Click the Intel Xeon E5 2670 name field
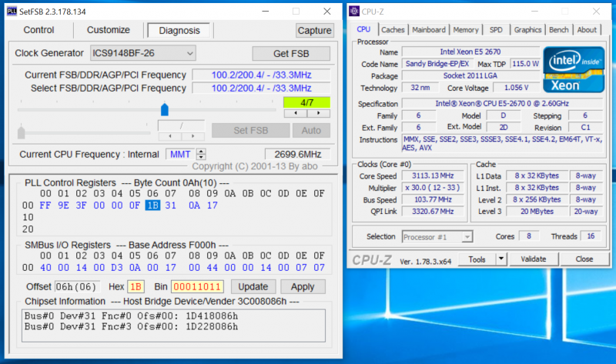The image size is (616, 364). [x=470, y=52]
